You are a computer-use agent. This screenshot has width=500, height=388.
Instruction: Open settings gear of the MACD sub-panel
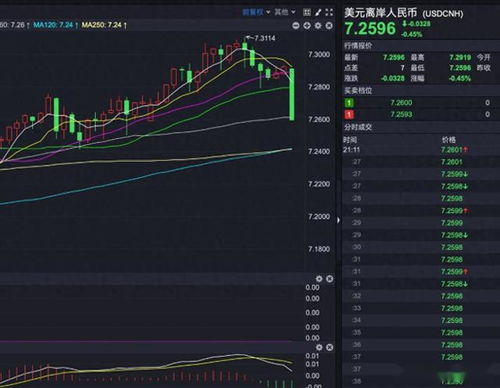[x=319, y=348]
